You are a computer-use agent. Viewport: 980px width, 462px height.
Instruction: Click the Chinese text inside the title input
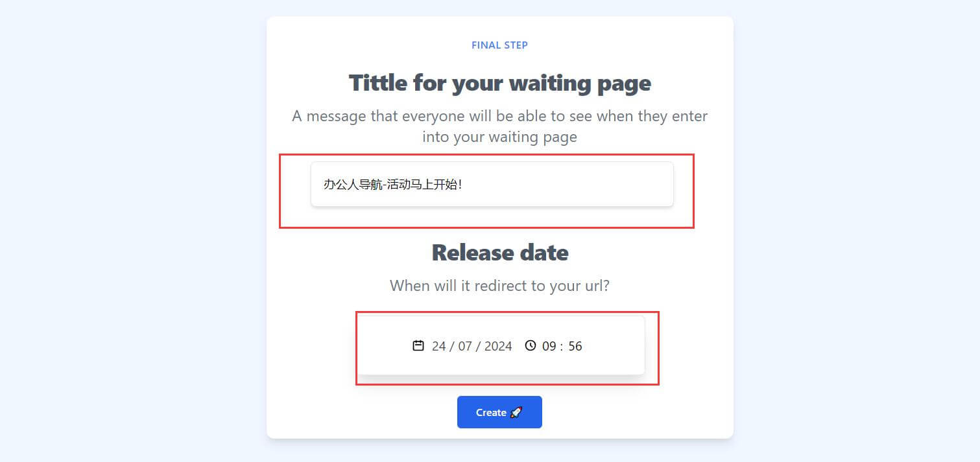(392, 184)
